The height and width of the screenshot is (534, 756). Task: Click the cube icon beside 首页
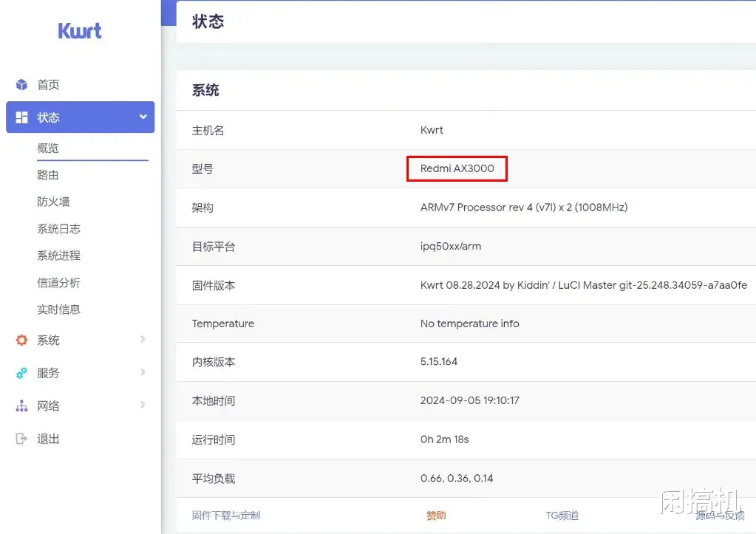[x=21, y=85]
